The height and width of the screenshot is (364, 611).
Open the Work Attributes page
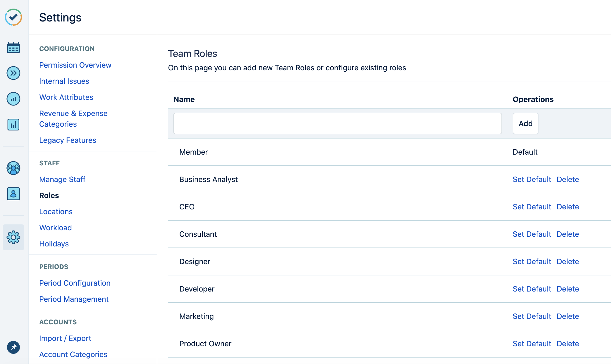coord(66,97)
